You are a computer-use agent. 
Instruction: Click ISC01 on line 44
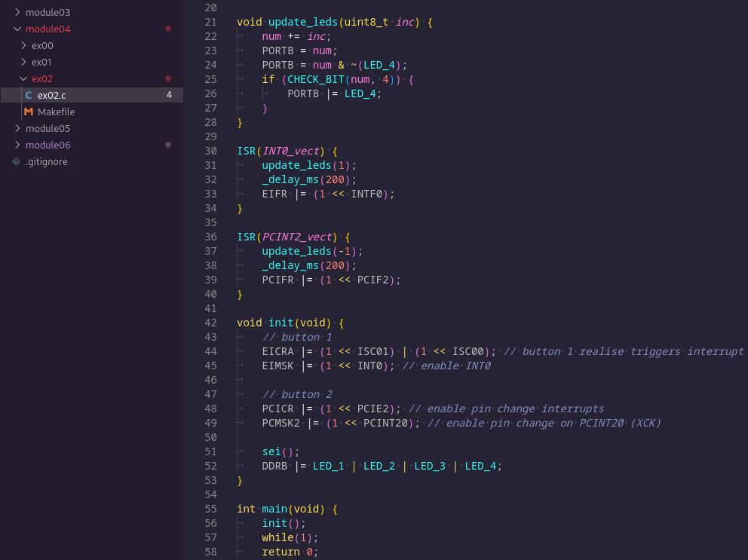click(373, 351)
